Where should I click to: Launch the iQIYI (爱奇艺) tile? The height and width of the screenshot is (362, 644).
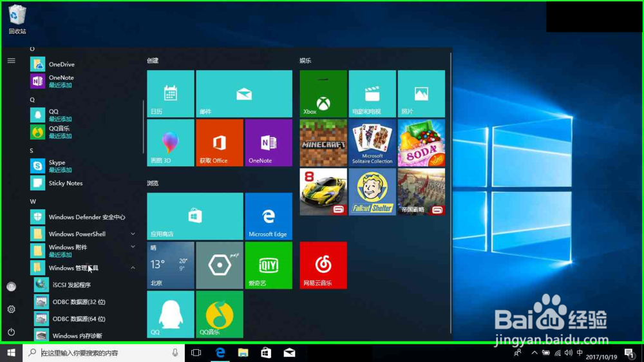[269, 265]
